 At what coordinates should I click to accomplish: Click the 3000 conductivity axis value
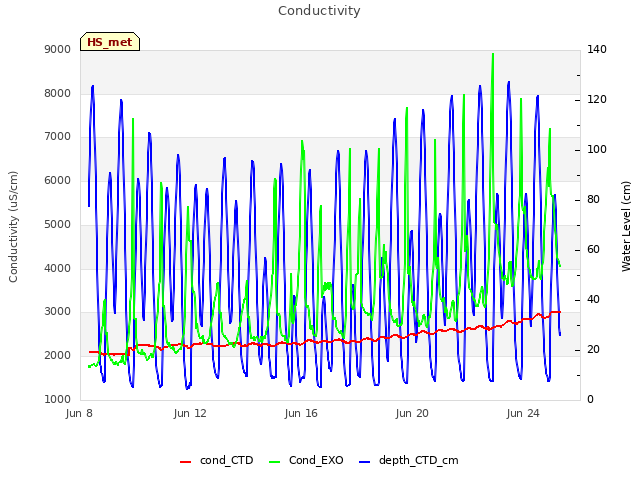pyautogui.click(x=58, y=311)
